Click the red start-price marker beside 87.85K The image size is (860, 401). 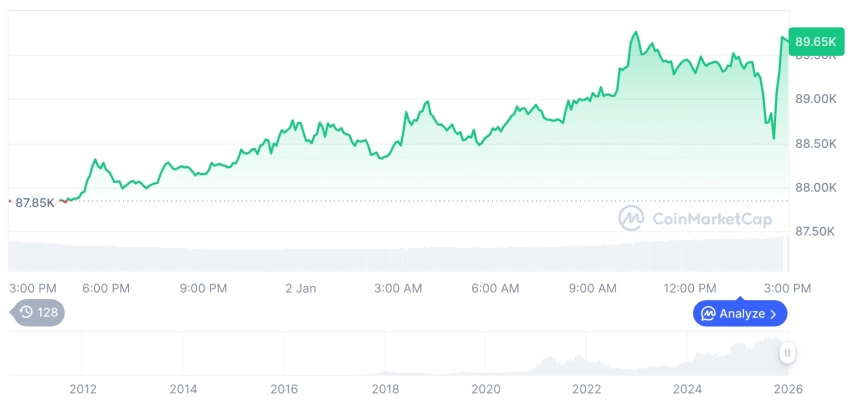pyautogui.click(x=9, y=202)
